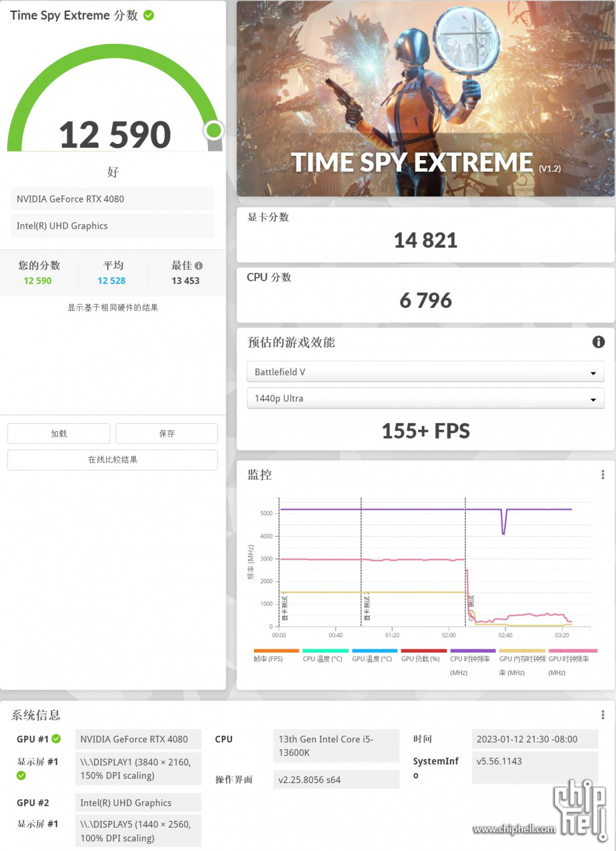
Task: Click the Time Spy Extreme banner image
Action: point(426,99)
